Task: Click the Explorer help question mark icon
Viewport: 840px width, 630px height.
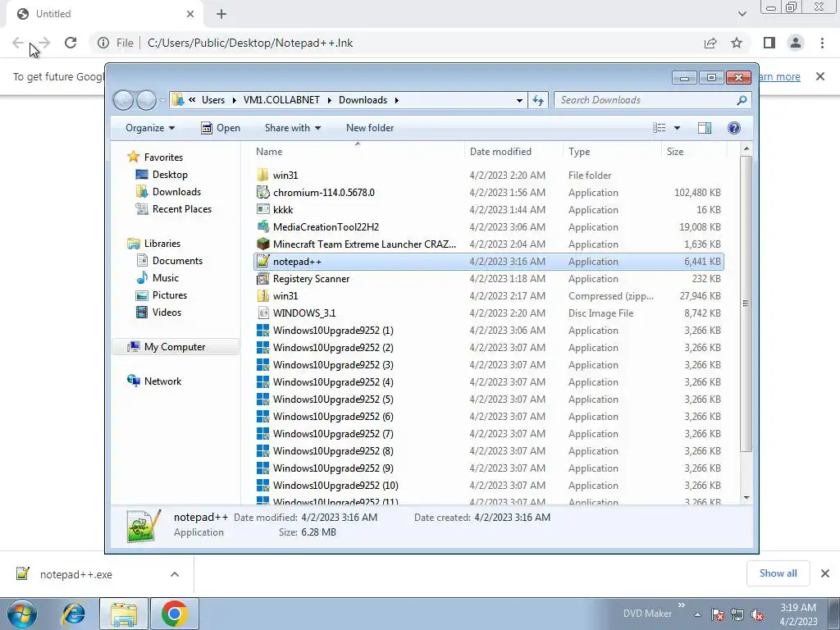Action: pos(734,127)
